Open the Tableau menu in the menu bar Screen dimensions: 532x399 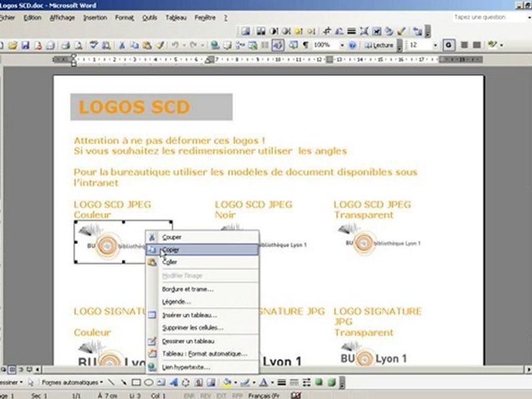pos(176,18)
